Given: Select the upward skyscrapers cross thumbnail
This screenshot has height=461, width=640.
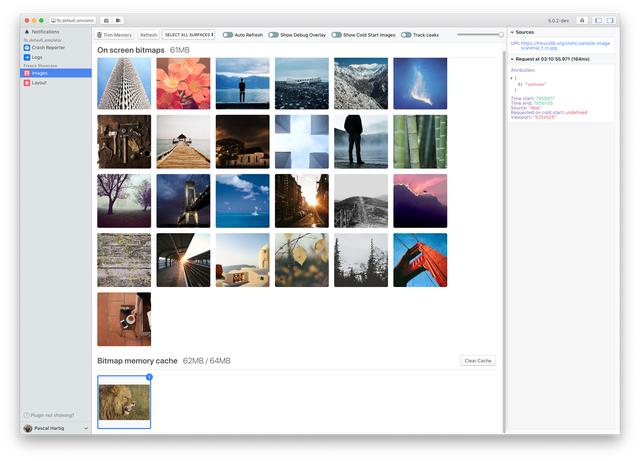Looking at the screenshot, I should pyautogui.click(x=302, y=142).
